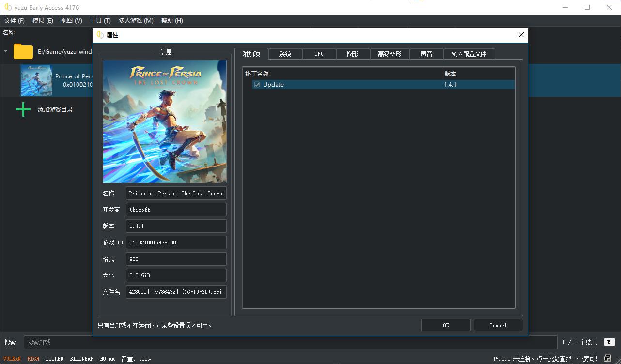Click the 搜索游戏 search box

pos(290,342)
